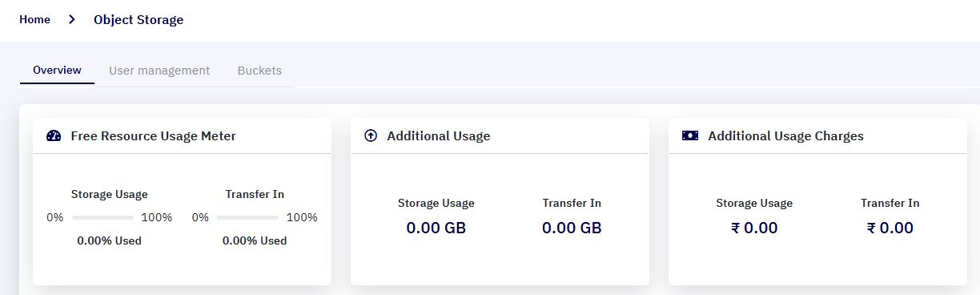980x295 pixels.
Task: Click the ₹ 0.00 Transfer In charge
Action: coord(890,228)
